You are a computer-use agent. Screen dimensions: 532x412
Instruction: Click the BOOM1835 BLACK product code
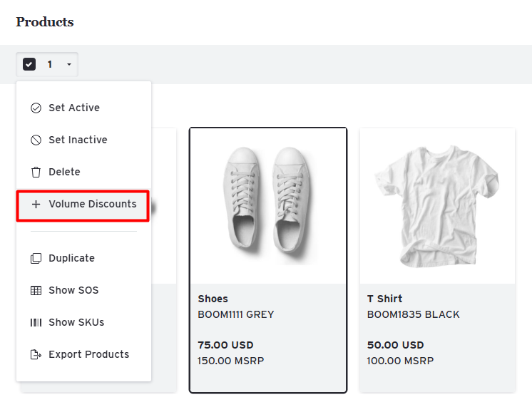(413, 315)
